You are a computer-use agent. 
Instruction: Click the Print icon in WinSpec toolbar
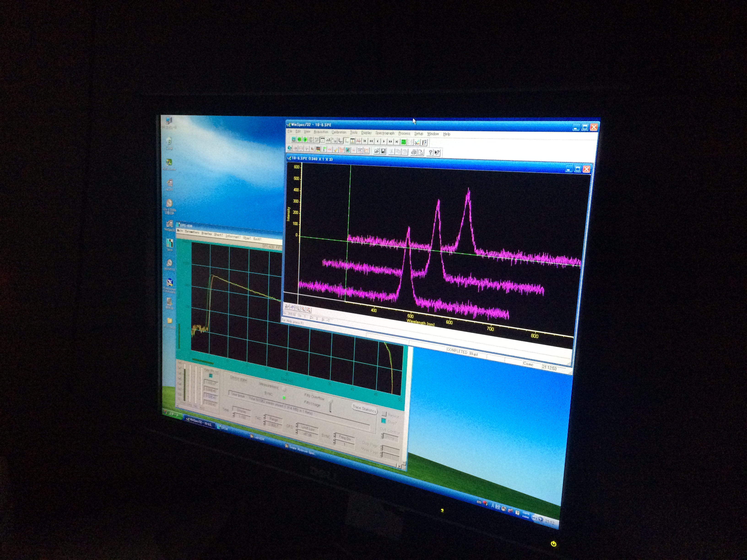tap(414, 152)
